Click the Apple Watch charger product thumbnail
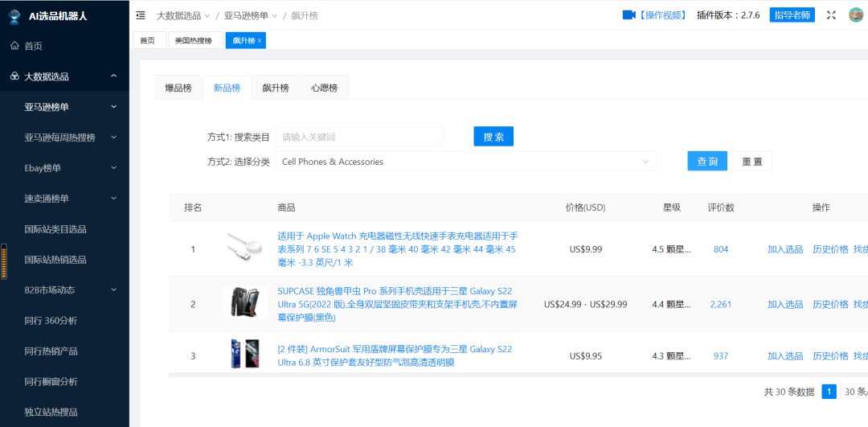This screenshot has height=427, width=868. coord(245,248)
